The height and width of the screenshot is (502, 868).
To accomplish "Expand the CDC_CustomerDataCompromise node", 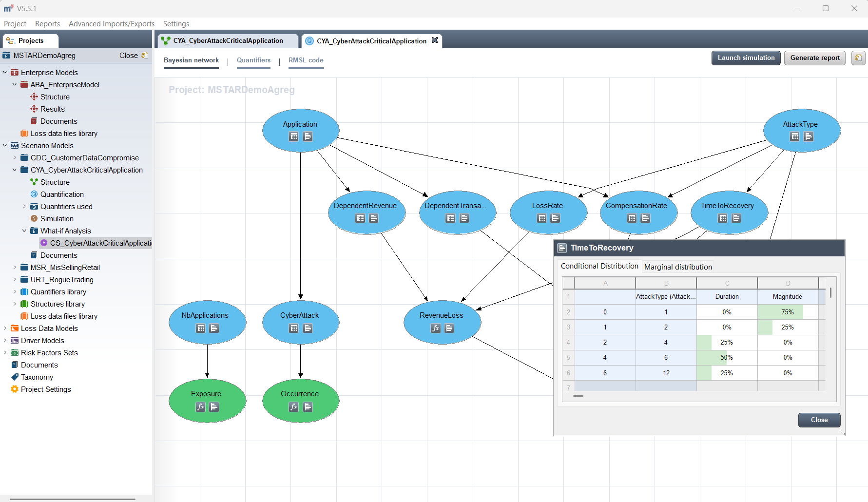I will pyautogui.click(x=15, y=158).
